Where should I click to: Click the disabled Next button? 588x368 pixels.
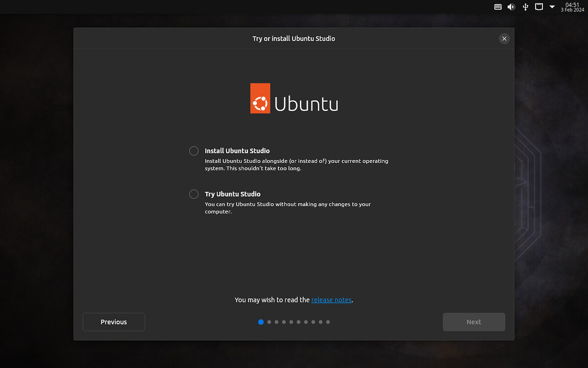(x=473, y=322)
